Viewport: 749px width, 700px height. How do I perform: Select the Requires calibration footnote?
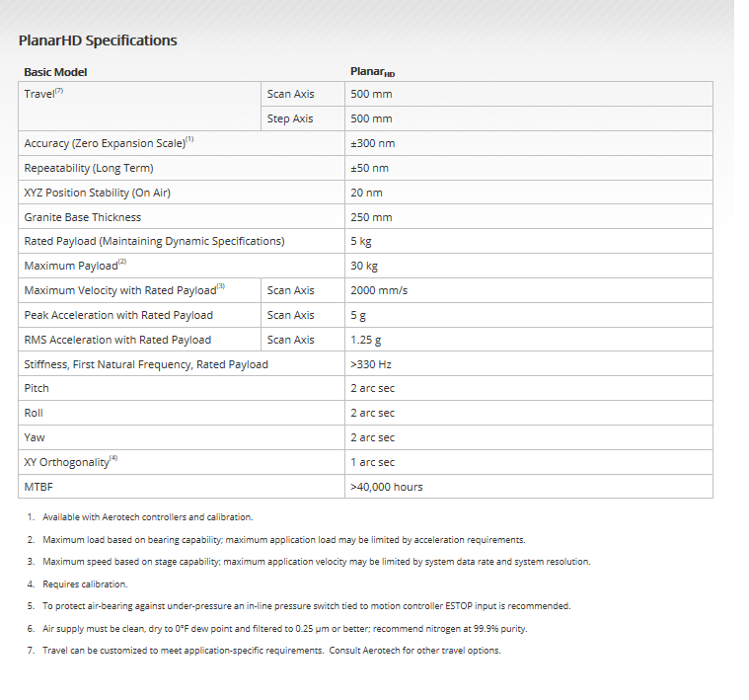(85, 583)
